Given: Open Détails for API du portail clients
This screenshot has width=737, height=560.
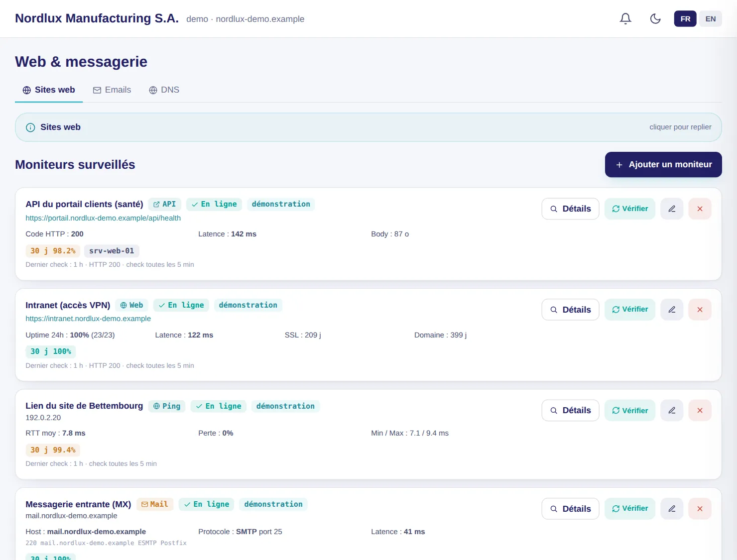Looking at the screenshot, I should tap(570, 209).
